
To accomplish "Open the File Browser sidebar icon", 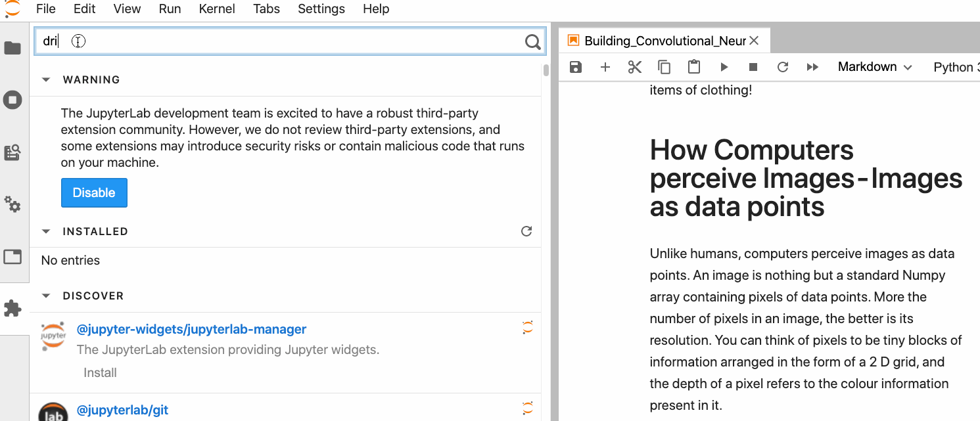I will pyautogui.click(x=12, y=48).
